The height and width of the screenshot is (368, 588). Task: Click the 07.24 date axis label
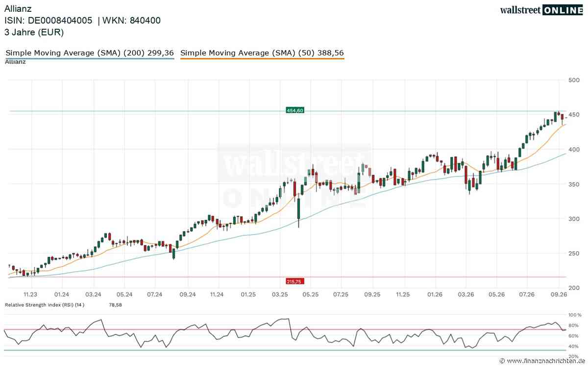coord(154,294)
